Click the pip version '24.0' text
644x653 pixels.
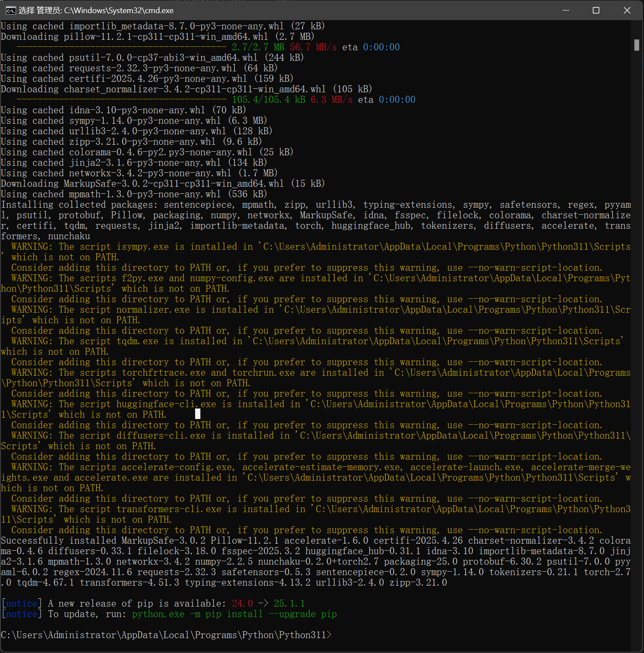tap(242, 604)
